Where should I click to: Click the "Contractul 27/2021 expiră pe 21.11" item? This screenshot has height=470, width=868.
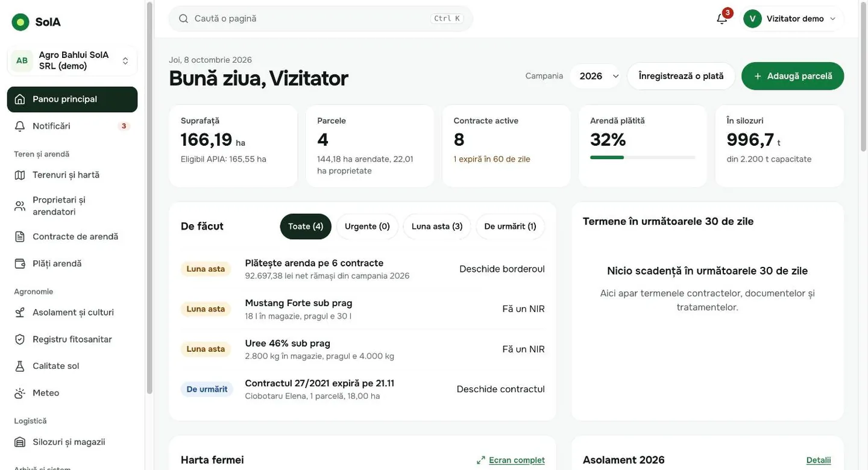click(319, 383)
